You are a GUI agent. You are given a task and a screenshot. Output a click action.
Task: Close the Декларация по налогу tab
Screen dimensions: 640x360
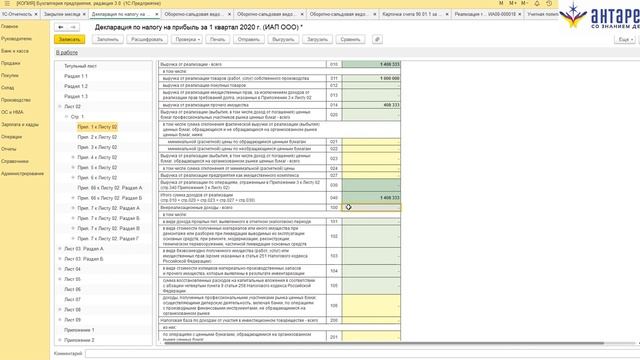click(x=157, y=14)
